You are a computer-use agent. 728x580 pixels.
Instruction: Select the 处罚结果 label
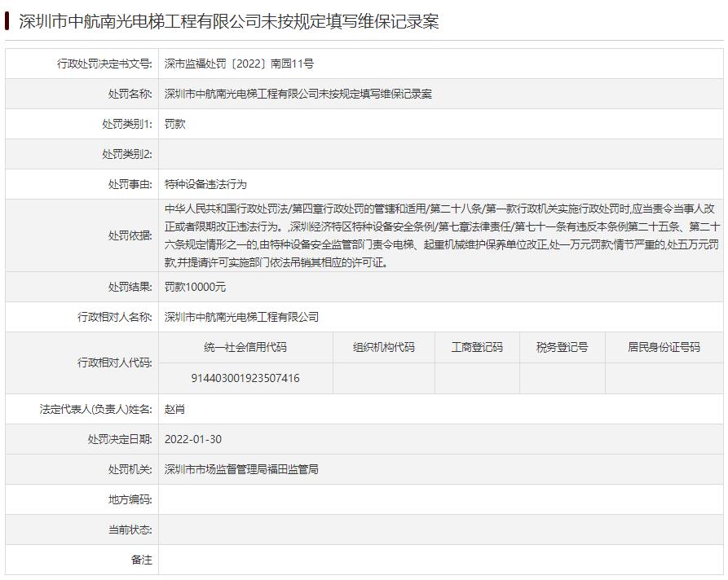pyautogui.click(x=130, y=287)
